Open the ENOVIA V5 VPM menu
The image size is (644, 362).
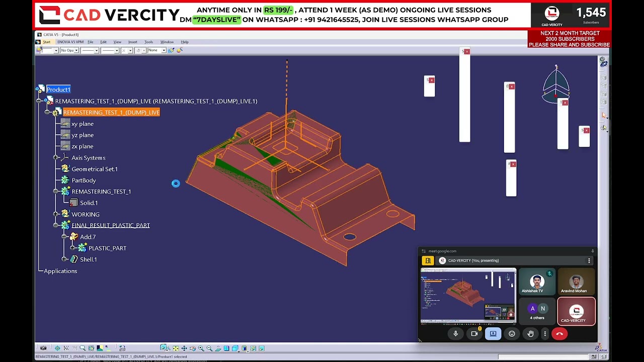pos(70,42)
